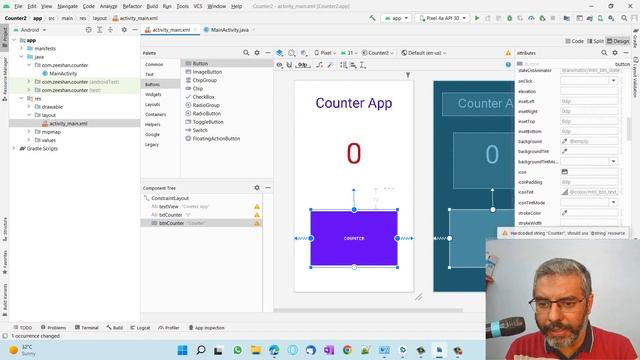This screenshot has width=640, height=360.
Task: Open the File menu
Action: pos(18,6)
